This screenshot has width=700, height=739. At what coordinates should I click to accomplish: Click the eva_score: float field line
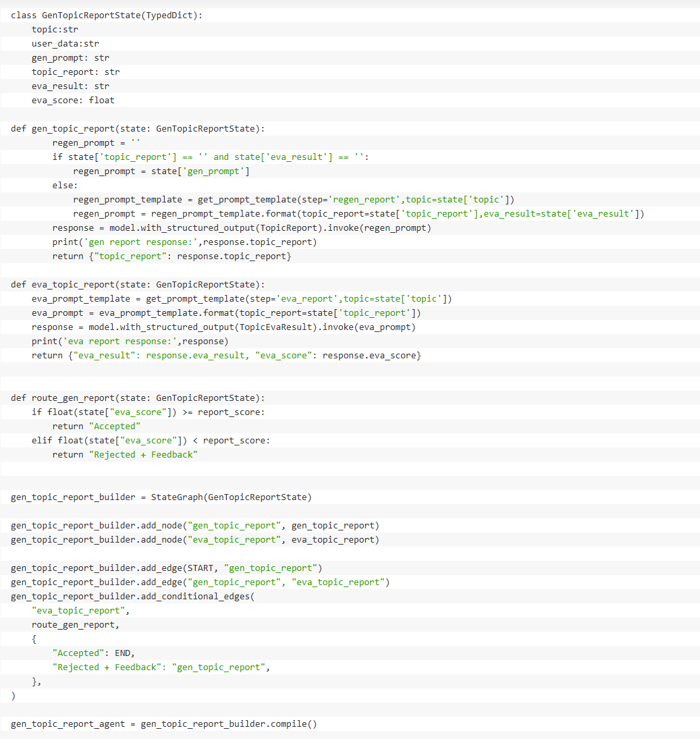click(x=73, y=100)
